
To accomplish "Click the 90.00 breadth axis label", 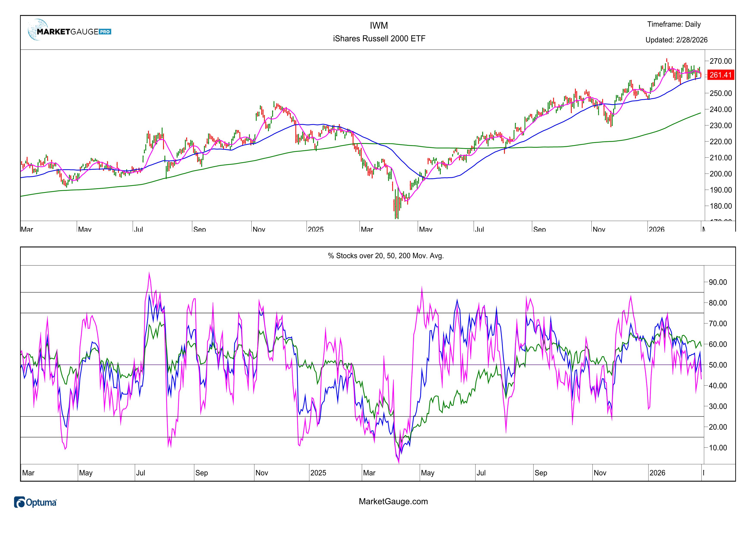I will [718, 282].
